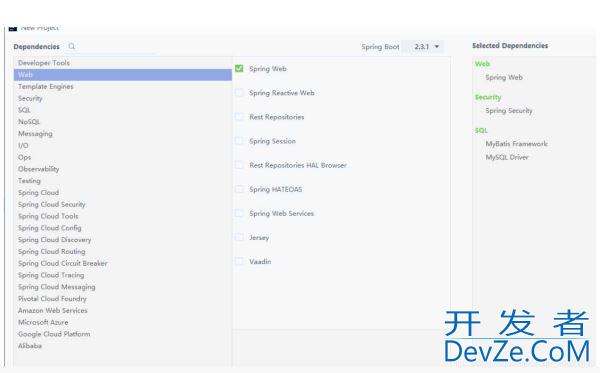
Task: Choose Spring Cloud Config category
Action: tap(122, 228)
